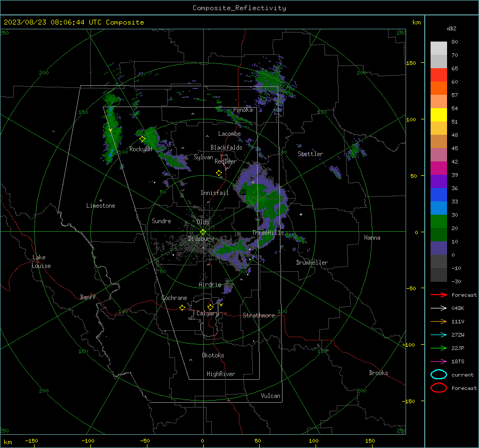This screenshot has height=448, width=479.
Task: Select the blue 33-36 dBZ swatch
Action: coord(439,194)
